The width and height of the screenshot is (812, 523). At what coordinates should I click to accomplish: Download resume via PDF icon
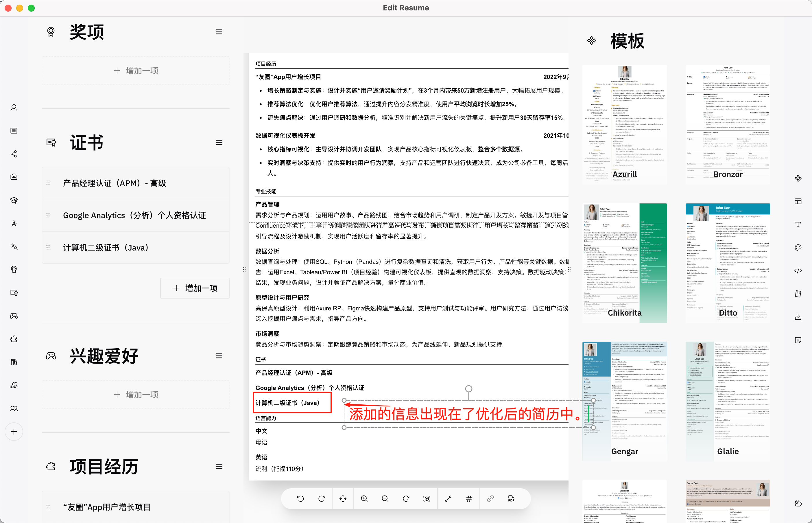point(511,498)
